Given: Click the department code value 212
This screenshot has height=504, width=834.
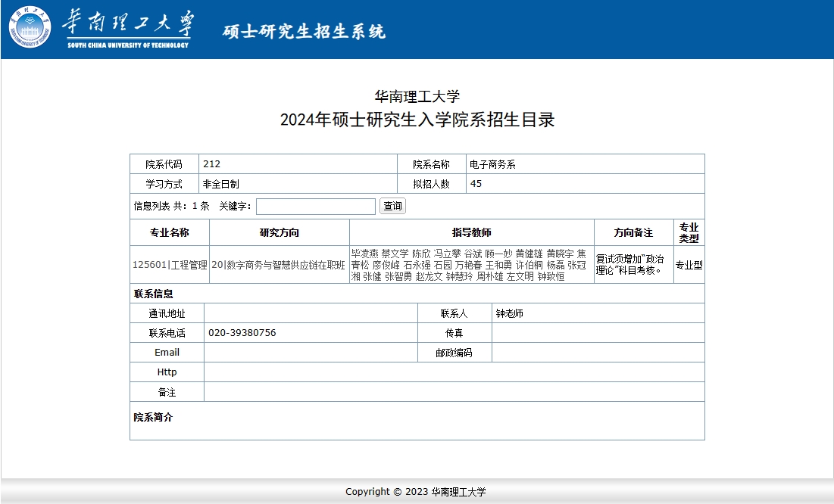Looking at the screenshot, I should click(211, 164).
